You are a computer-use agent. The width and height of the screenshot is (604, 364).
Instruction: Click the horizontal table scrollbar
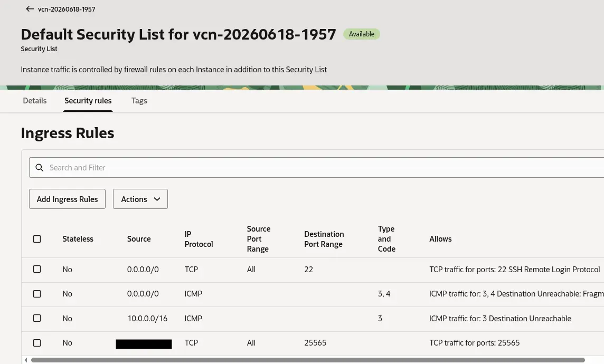(x=308, y=360)
